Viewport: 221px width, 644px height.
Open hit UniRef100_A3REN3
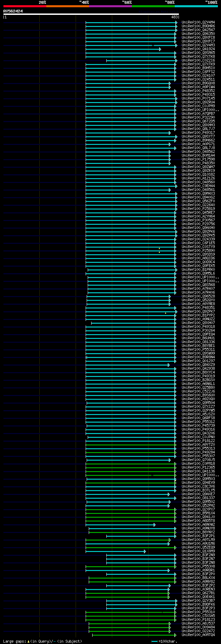pyautogui.click(x=198, y=589)
